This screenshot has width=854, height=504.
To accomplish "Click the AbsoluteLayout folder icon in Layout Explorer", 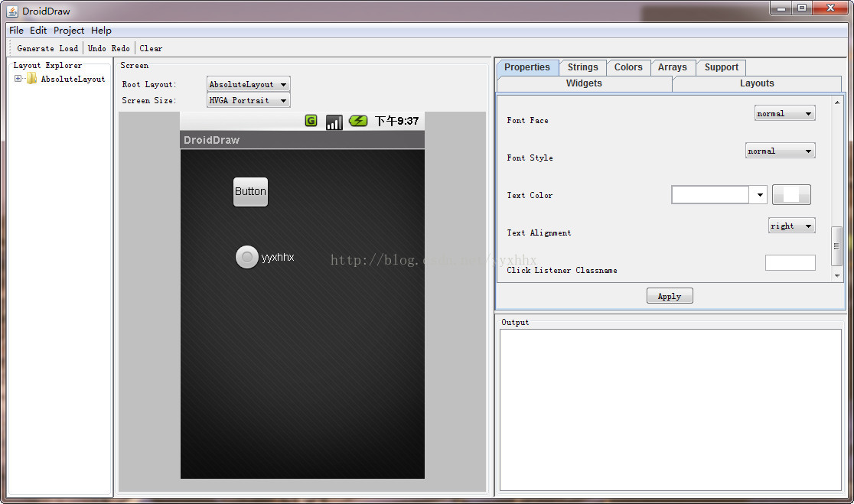I will coord(32,79).
